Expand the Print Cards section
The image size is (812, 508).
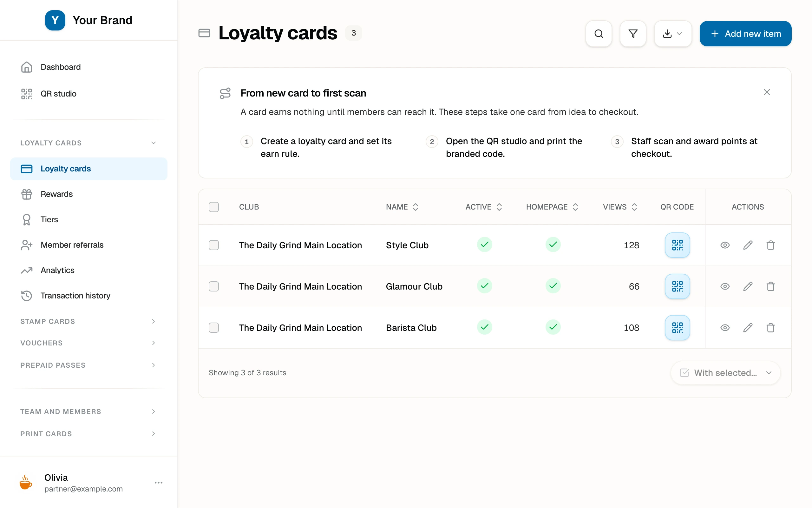(88, 434)
